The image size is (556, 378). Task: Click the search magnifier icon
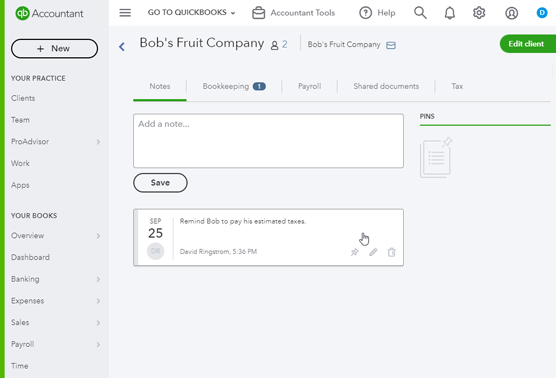point(420,13)
